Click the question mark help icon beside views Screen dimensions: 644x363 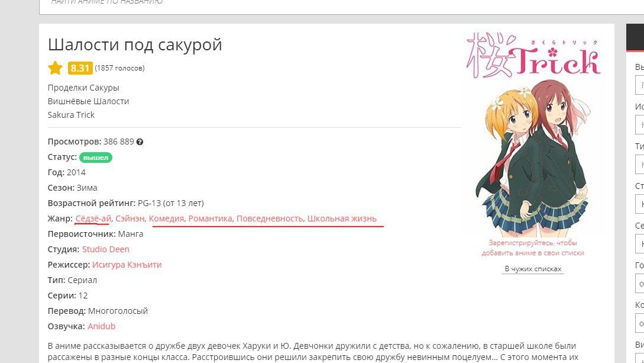140,142
